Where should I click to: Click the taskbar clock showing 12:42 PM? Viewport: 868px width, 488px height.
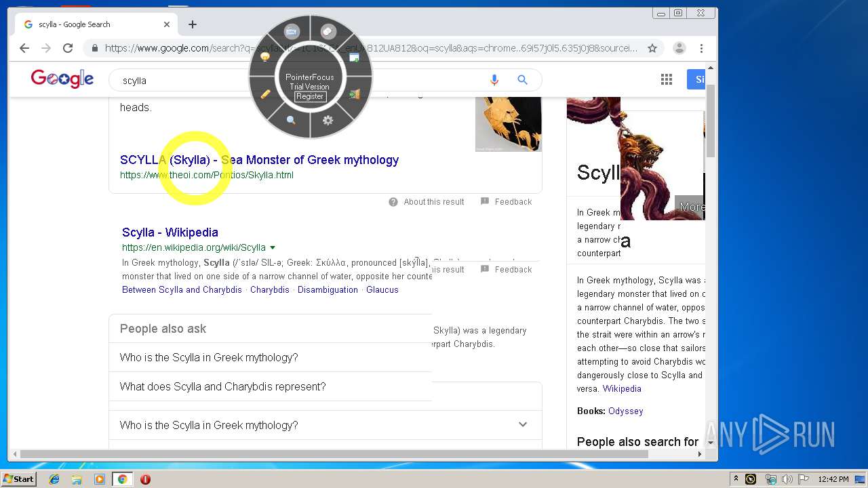833,479
